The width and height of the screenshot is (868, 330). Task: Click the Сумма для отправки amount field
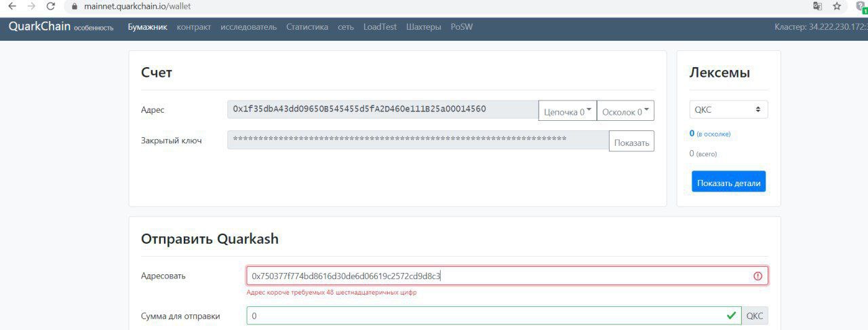494,316
